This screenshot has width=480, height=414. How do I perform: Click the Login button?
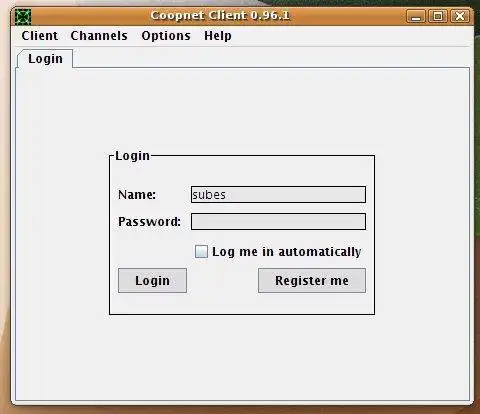pos(152,281)
